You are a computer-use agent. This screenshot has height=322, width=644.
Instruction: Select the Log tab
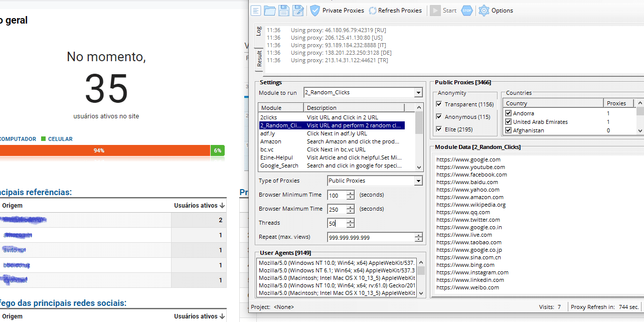[x=259, y=31]
